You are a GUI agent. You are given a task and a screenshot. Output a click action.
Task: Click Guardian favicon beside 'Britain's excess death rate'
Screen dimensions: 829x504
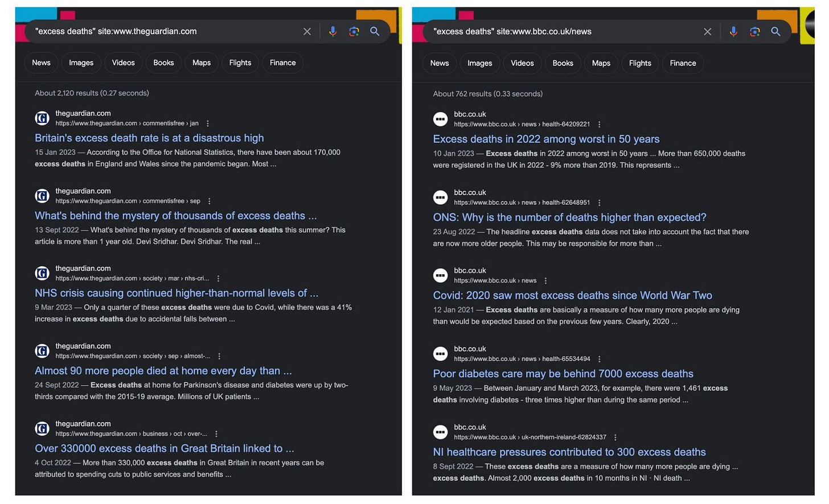pyautogui.click(x=42, y=118)
